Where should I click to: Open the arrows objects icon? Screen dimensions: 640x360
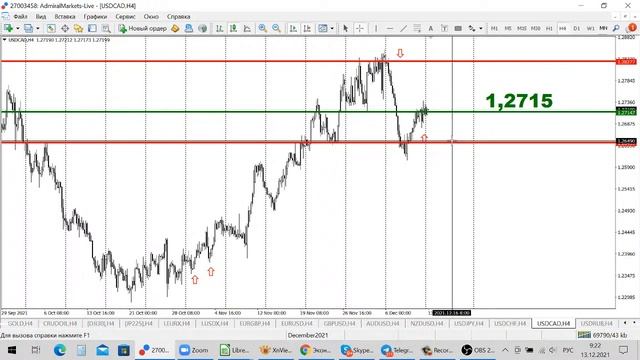(x=472, y=28)
